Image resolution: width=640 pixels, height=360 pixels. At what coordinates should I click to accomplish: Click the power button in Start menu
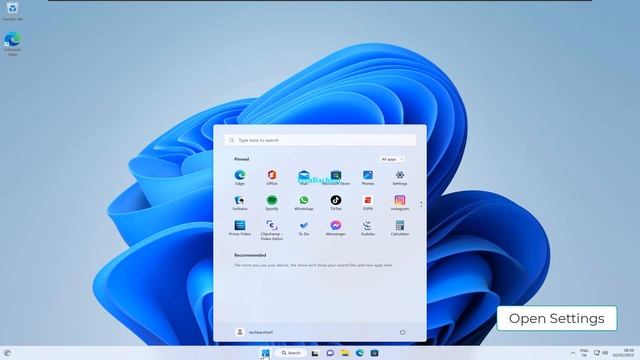pyautogui.click(x=402, y=332)
